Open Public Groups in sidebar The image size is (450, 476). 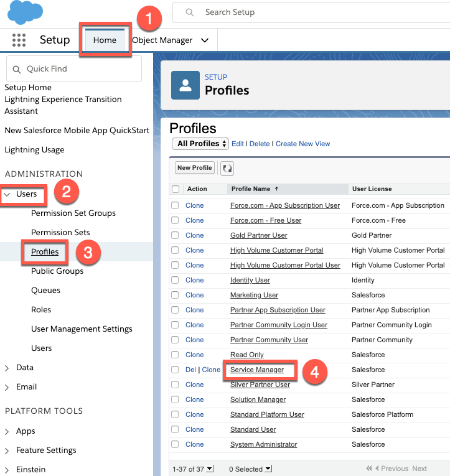click(x=57, y=271)
